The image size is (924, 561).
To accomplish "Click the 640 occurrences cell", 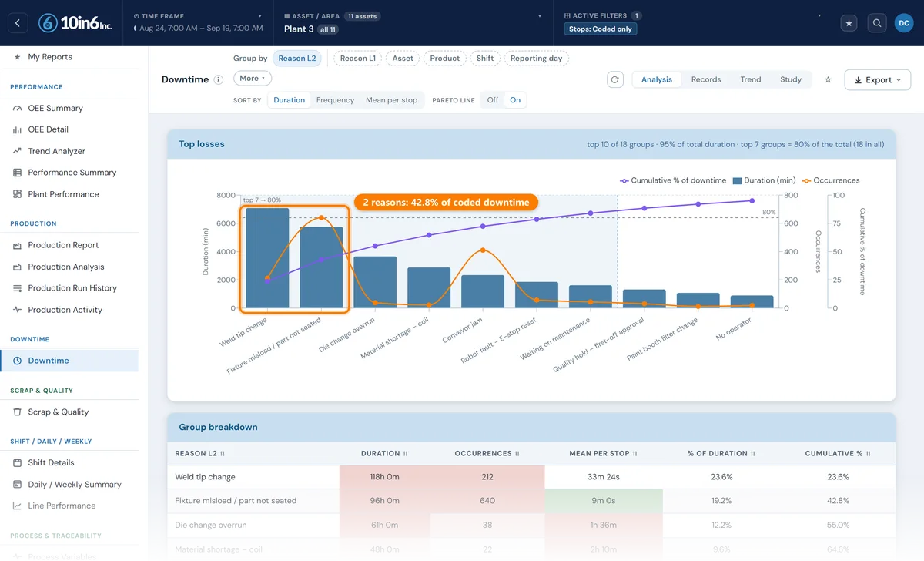I will [x=487, y=501].
